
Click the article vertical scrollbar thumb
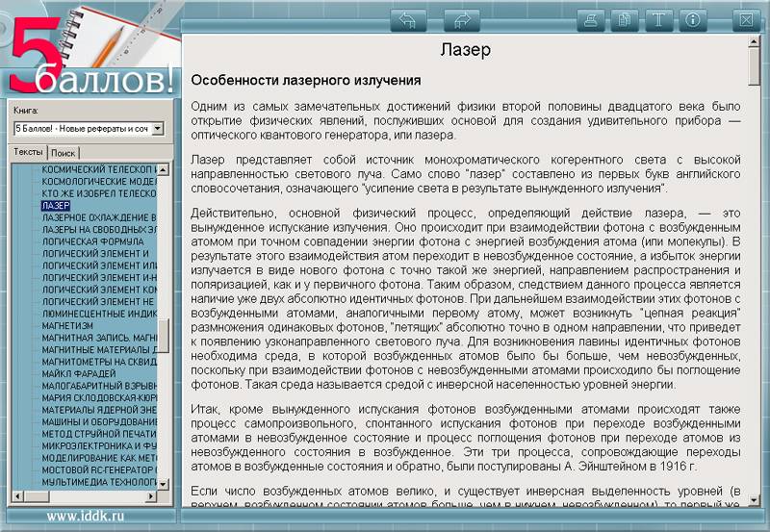[x=754, y=66]
